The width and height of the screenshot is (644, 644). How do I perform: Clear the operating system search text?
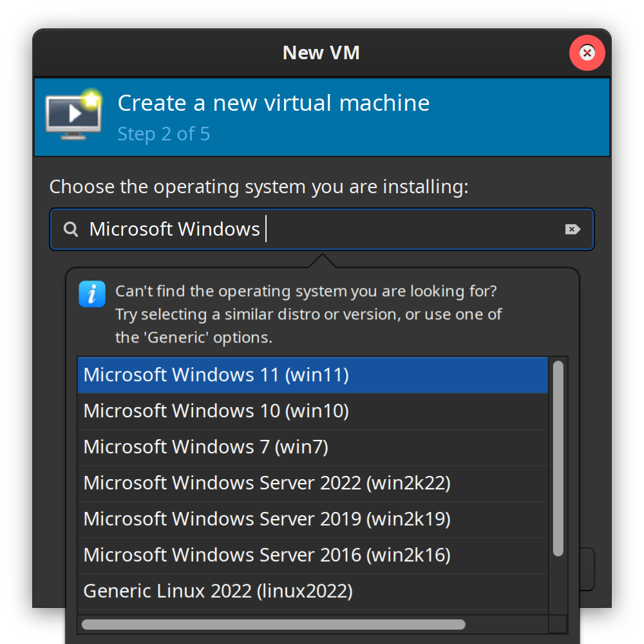tap(572, 229)
